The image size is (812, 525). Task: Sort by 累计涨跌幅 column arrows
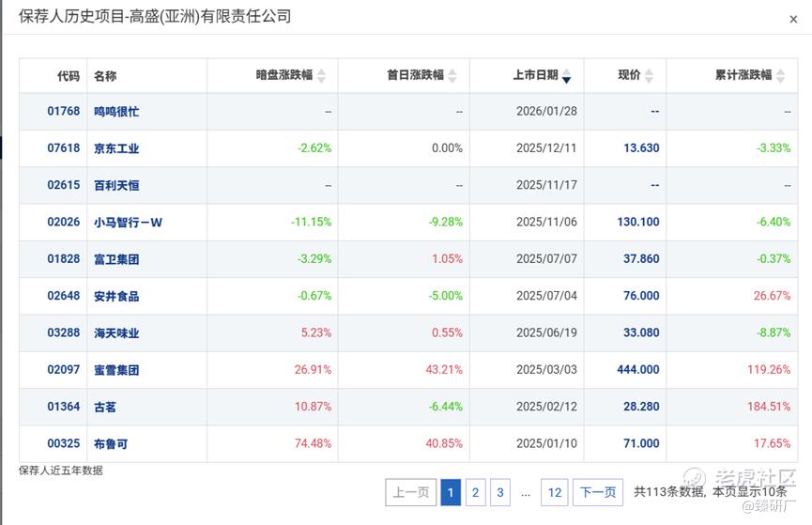[x=781, y=76]
